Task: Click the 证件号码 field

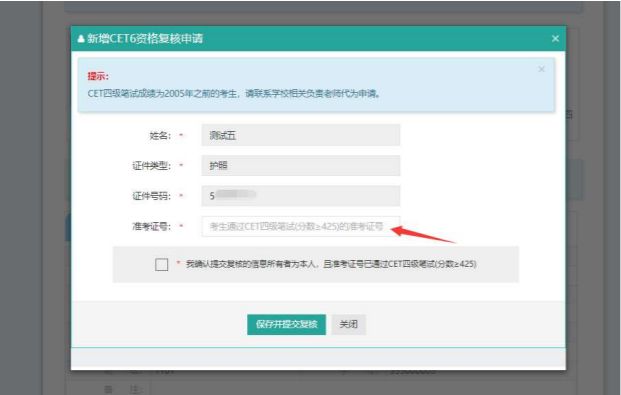Action: pyautogui.click(x=301, y=196)
